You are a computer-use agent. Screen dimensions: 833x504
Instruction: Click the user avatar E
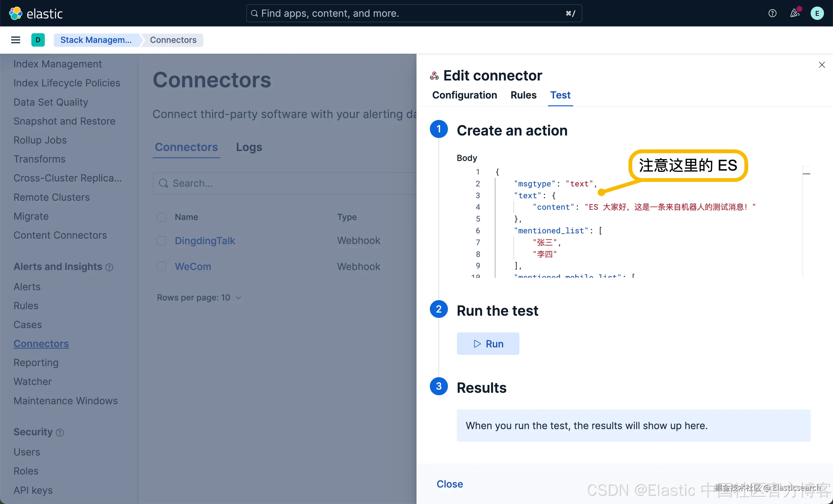click(817, 14)
